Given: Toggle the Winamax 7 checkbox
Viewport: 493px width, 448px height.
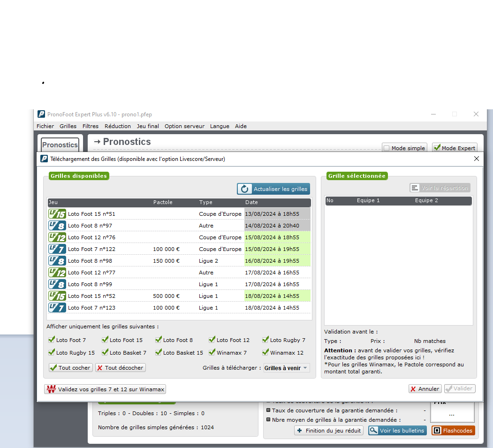Looking at the screenshot, I should coord(212,352).
